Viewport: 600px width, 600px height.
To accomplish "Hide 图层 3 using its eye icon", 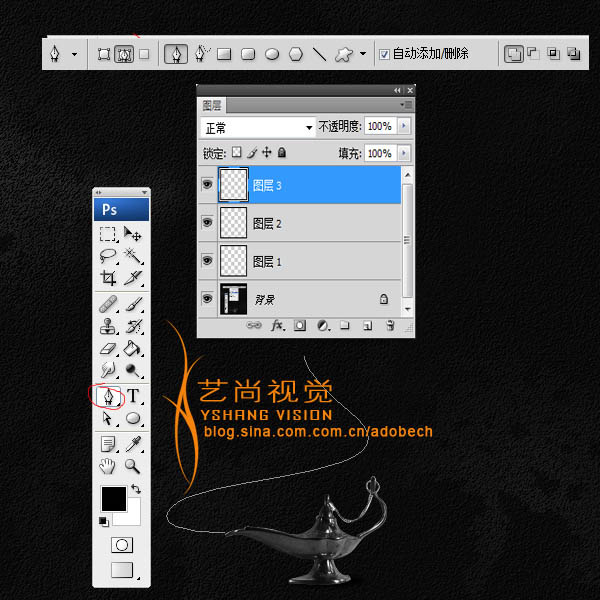I will click(x=207, y=185).
